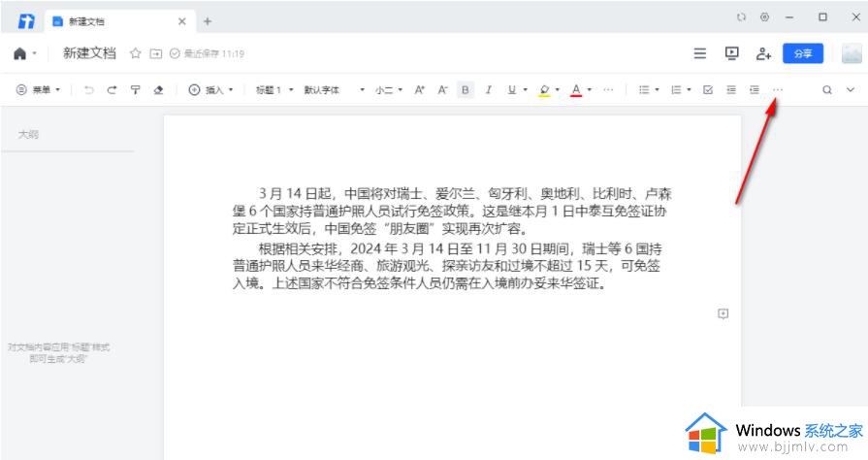
Task: Close the 新建文档 tab
Action: [x=182, y=21]
